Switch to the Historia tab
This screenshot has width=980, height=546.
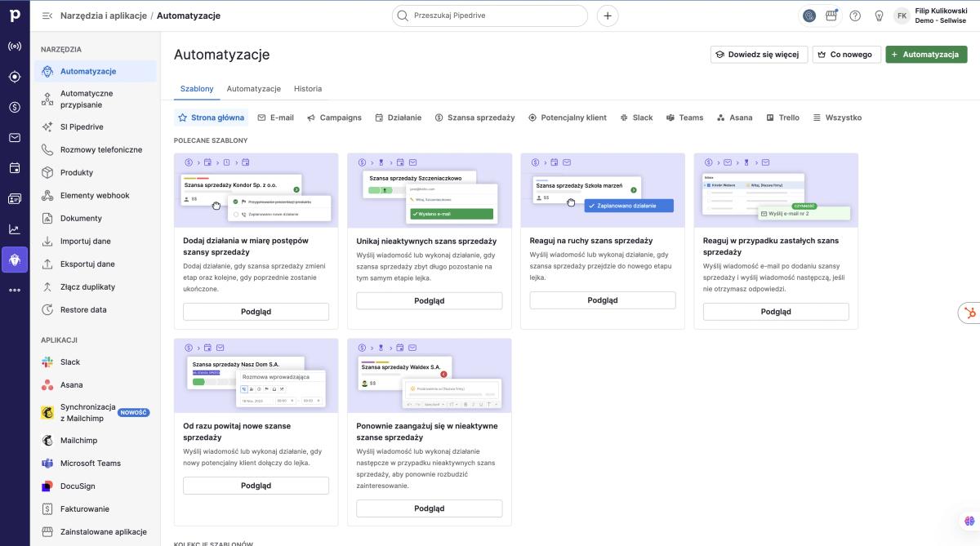point(308,88)
